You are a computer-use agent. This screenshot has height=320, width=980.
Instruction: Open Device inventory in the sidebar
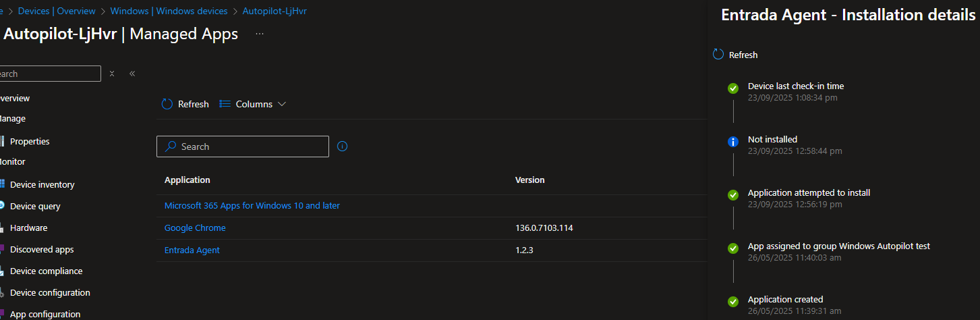[42, 184]
